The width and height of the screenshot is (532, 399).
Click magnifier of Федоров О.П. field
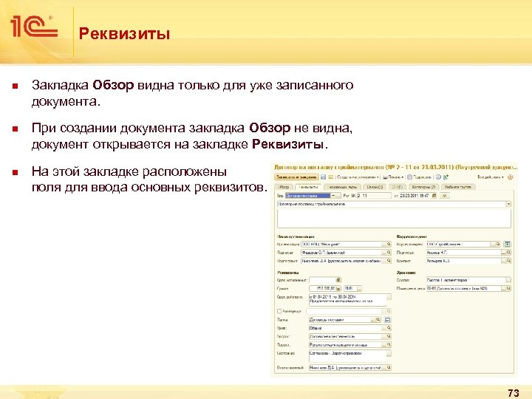[389, 253]
